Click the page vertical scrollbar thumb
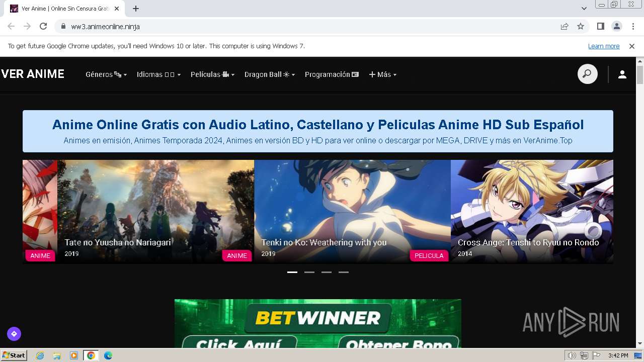644x362 pixels. pyautogui.click(x=640, y=74)
